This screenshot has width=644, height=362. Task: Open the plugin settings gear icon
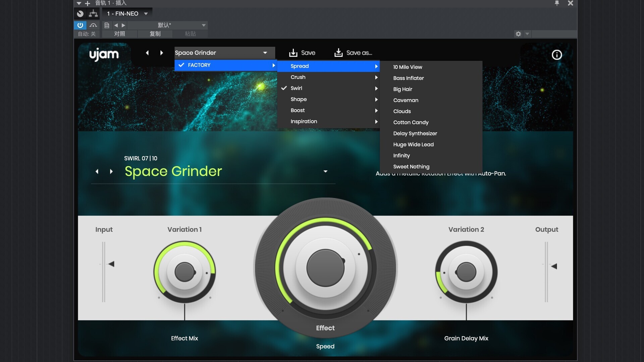point(518,34)
